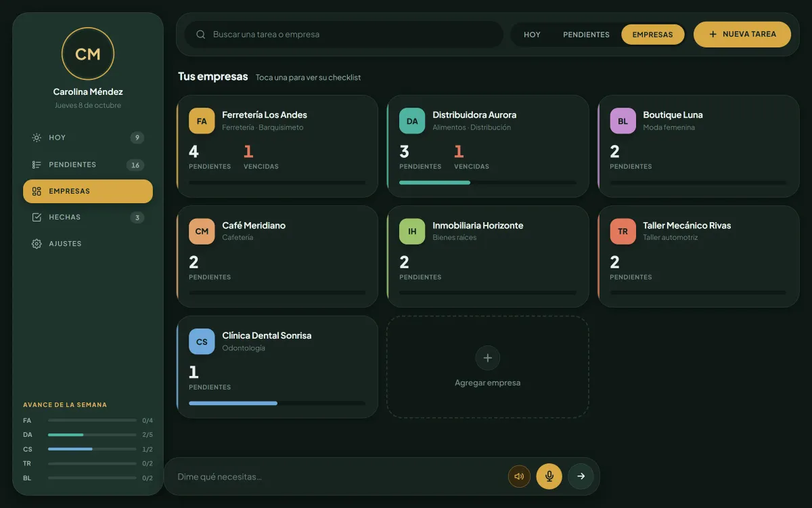
Task: Click the gear icon beside Ajustes
Action: (37, 244)
